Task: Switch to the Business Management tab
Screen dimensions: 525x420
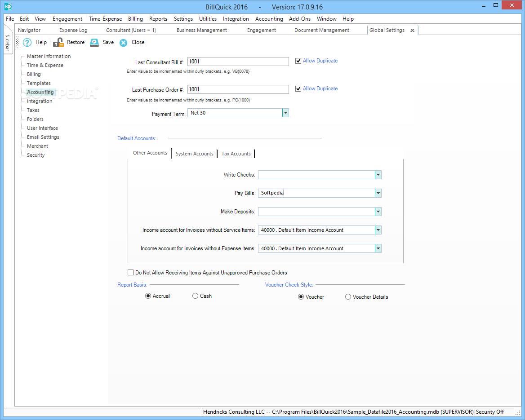Action: 201,30
